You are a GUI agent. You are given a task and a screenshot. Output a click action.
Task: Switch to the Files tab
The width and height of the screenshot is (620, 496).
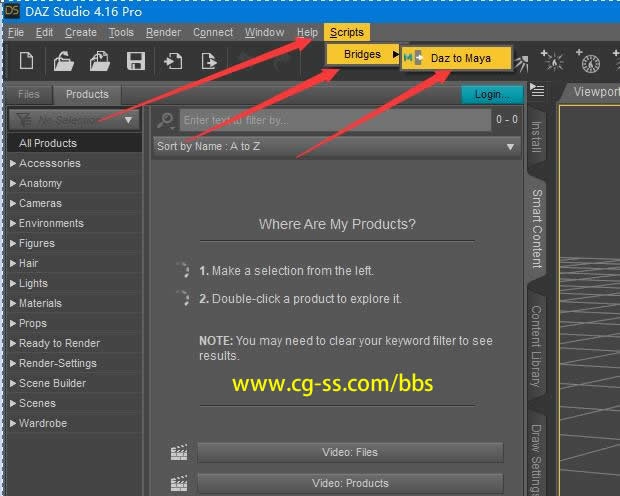click(29, 94)
